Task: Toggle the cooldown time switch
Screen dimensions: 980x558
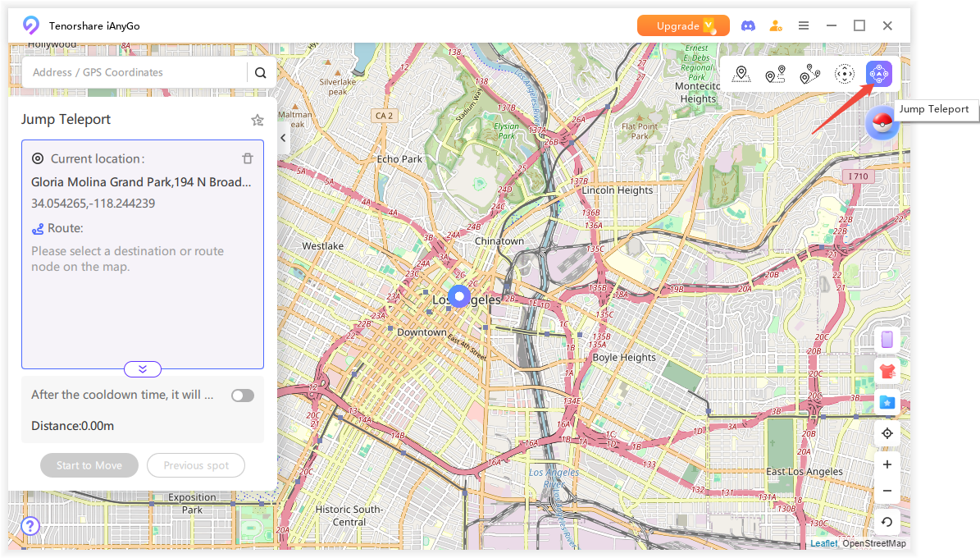Action: tap(242, 396)
